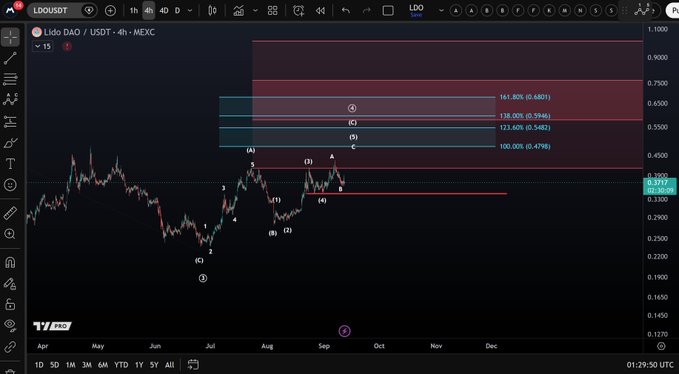
Task: Undo the last chart action
Action: pos(346,11)
